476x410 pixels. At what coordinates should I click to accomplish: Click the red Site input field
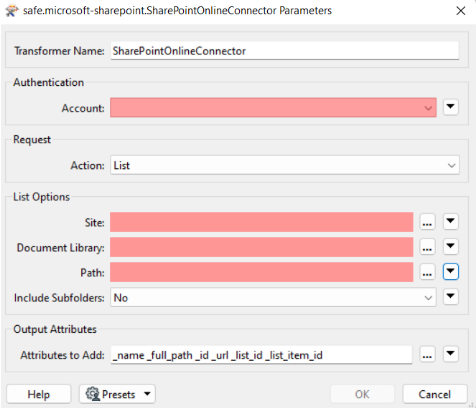[262, 222]
